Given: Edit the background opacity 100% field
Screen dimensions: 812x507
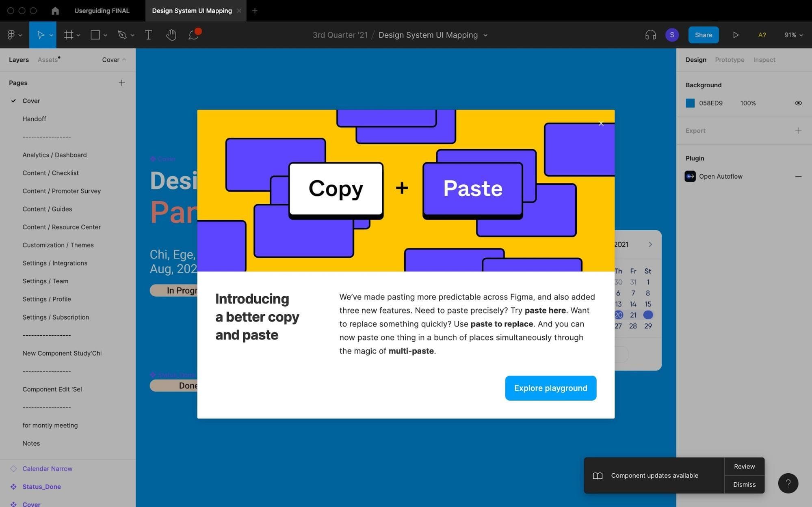Looking at the screenshot, I should coord(748,103).
